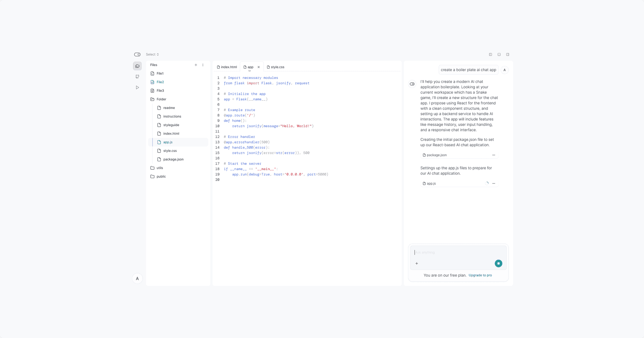Image resolution: width=644 pixels, height=338 pixels.
Task: Open options for app.js attachment
Action: (x=494, y=184)
